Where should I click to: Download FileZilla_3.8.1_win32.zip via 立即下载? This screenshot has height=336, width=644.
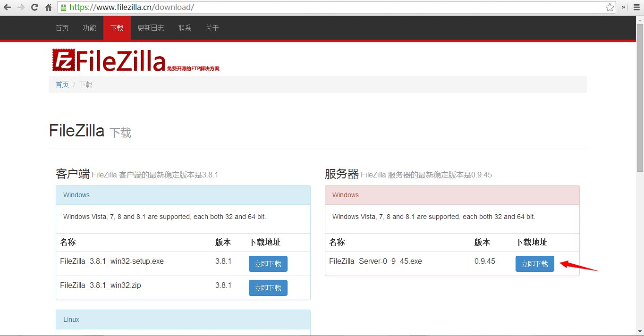[268, 288]
